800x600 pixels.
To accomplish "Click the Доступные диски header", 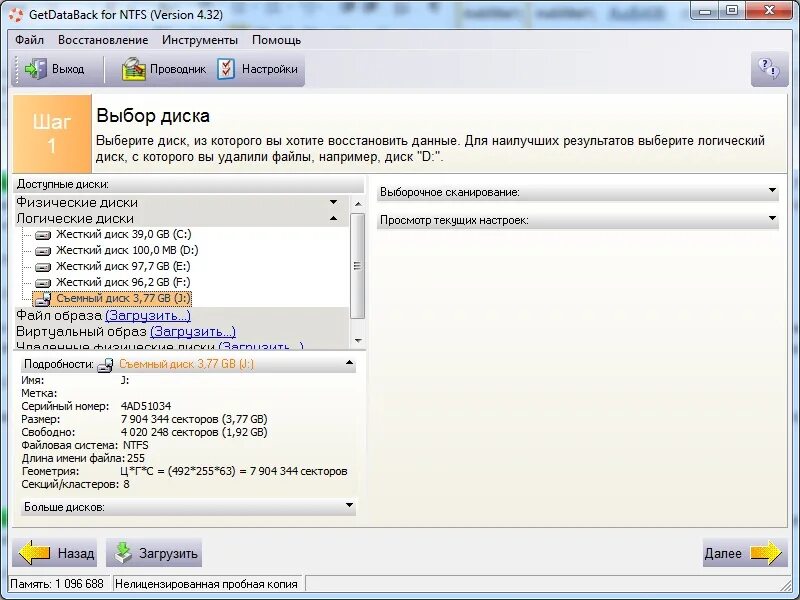I will pyautogui.click(x=188, y=184).
